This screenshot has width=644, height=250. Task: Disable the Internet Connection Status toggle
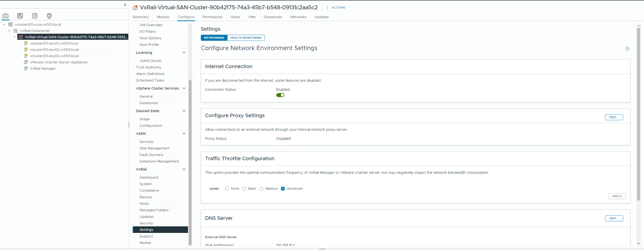pos(280,95)
